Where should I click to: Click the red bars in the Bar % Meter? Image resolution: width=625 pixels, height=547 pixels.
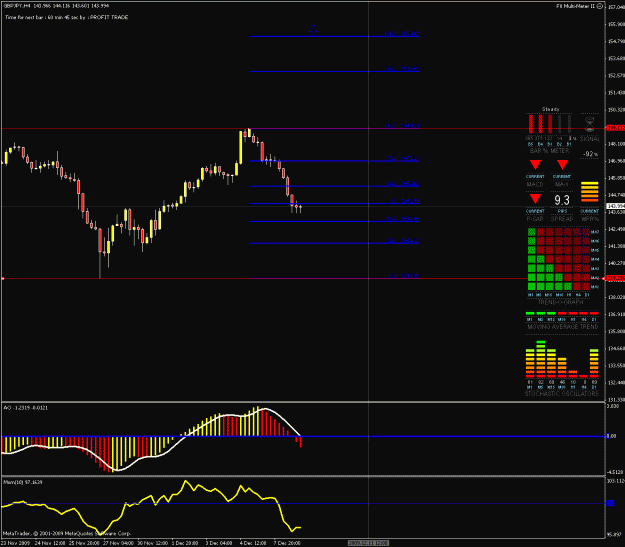[x=540, y=124]
